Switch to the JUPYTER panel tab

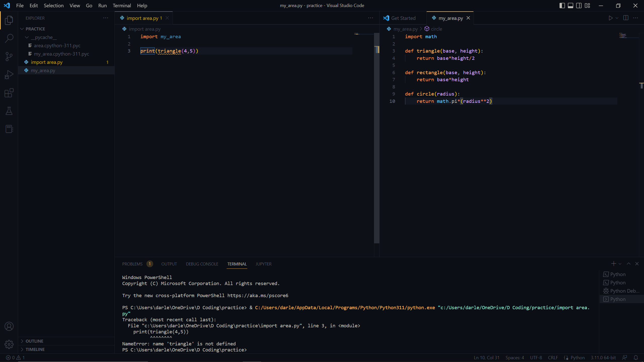pos(263,264)
